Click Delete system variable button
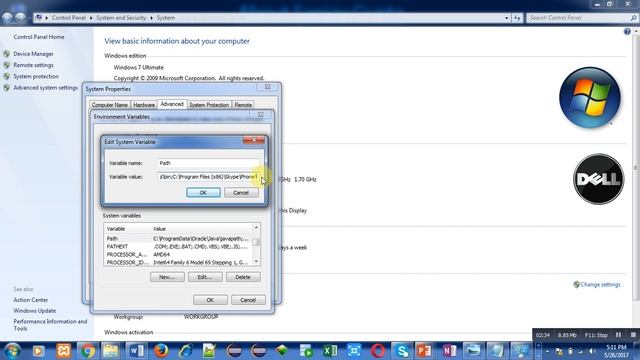Image resolution: width=640 pixels, height=360 pixels. tap(243, 277)
